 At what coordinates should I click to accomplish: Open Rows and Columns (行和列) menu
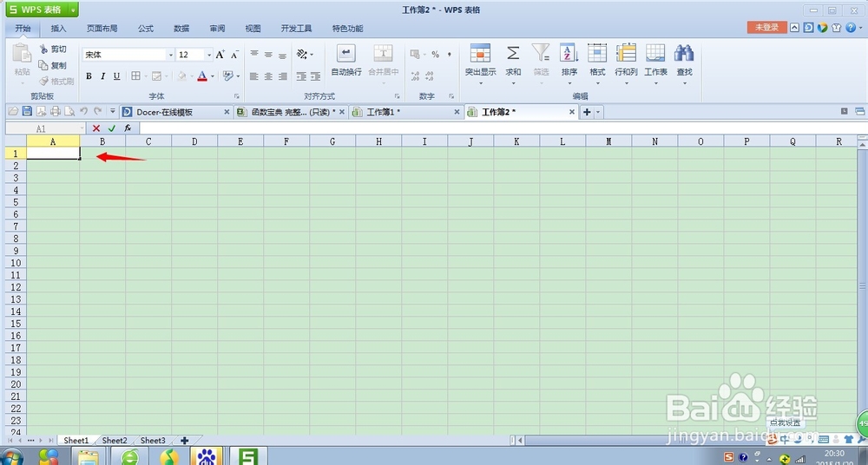pyautogui.click(x=626, y=65)
